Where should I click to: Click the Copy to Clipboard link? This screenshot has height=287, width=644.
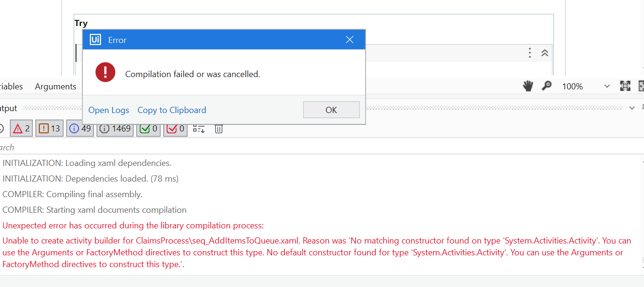click(x=171, y=110)
